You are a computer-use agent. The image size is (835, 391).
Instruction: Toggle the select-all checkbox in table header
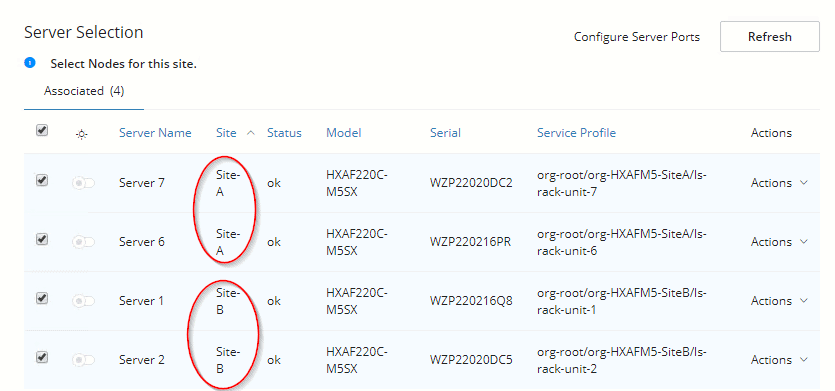(42, 131)
